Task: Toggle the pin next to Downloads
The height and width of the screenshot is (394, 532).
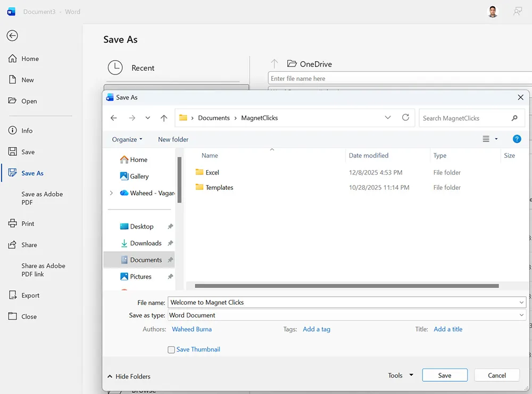Action: [x=170, y=242]
